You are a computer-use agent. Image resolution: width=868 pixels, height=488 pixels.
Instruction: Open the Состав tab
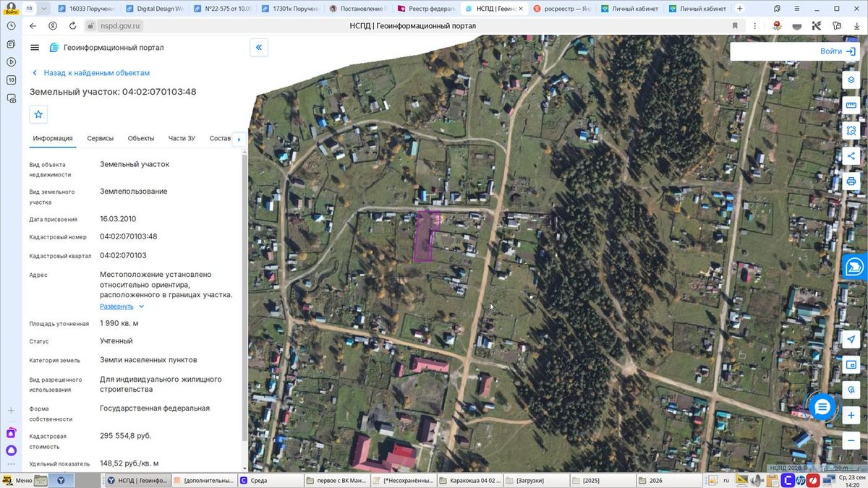pos(220,138)
